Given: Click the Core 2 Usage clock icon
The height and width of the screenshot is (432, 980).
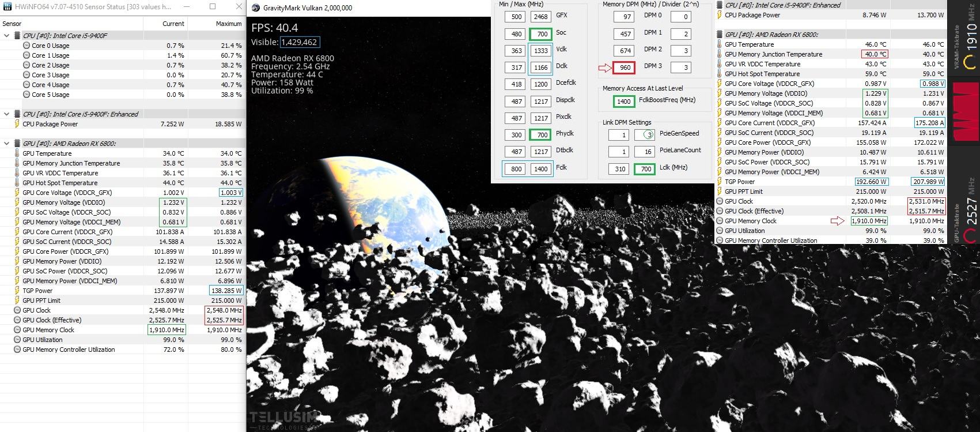Looking at the screenshot, I should coord(27,65).
